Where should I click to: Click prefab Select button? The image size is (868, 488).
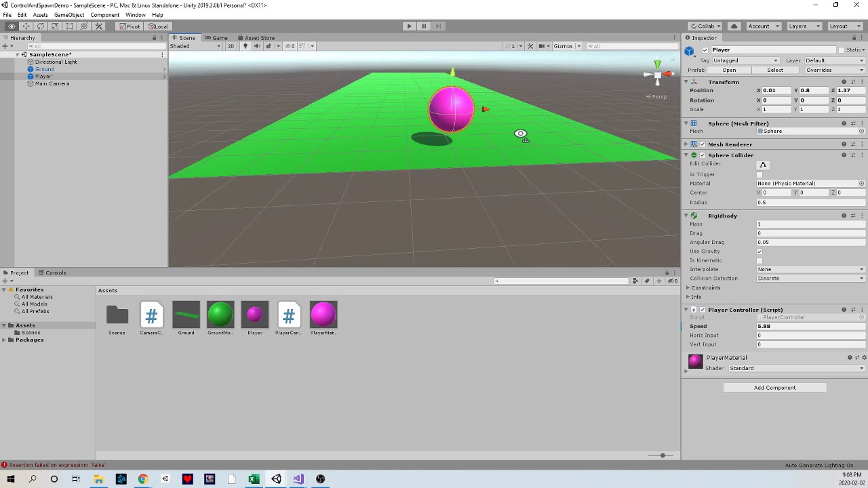[775, 70]
